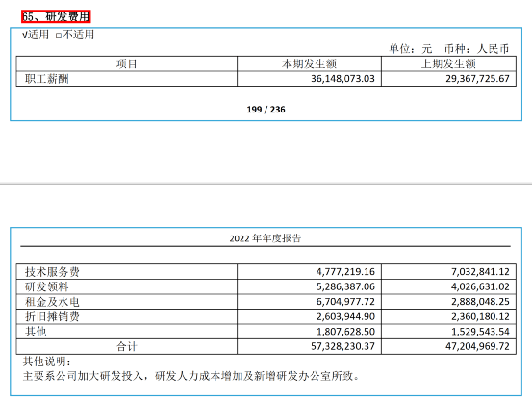Image resolution: width=532 pixels, height=398 pixels.
Task: Click the total 57,328,230.37
Action: (342, 346)
